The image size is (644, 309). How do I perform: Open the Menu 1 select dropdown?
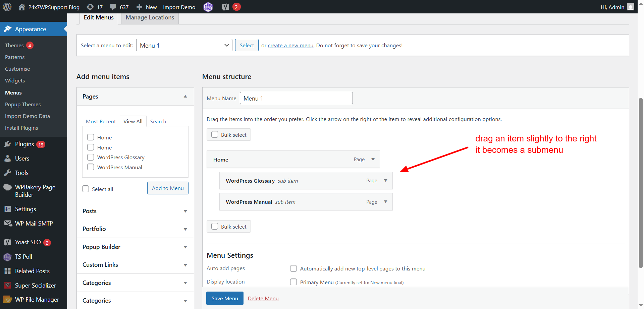point(184,45)
